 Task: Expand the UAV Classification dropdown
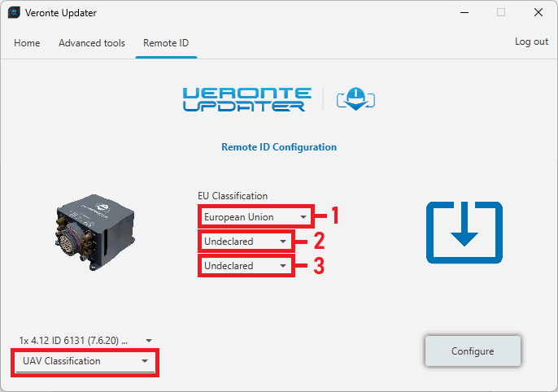(x=85, y=361)
